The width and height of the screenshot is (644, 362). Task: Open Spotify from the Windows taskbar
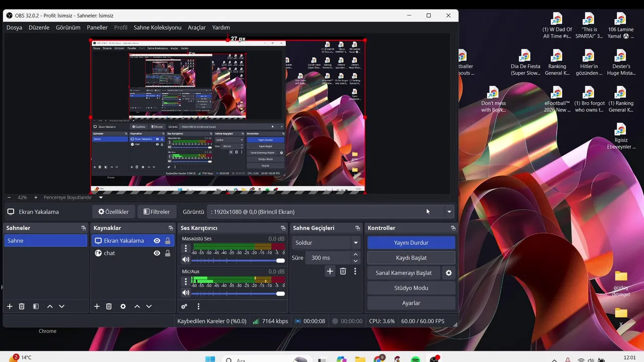pos(415,359)
